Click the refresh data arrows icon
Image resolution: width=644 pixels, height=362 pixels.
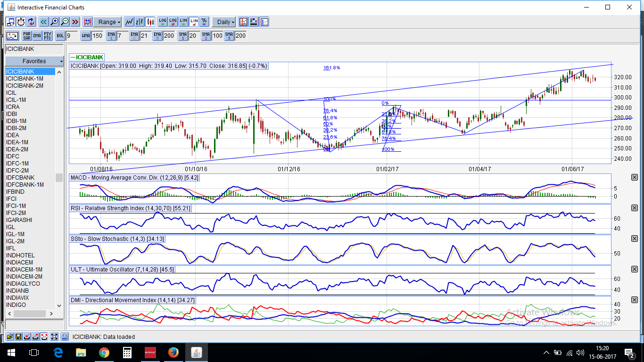(31, 22)
